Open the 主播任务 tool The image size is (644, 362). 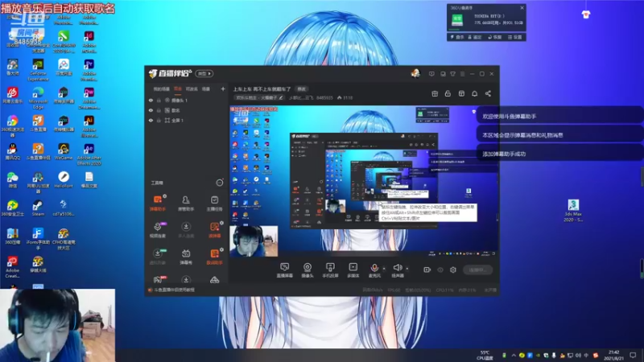point(214,204)
